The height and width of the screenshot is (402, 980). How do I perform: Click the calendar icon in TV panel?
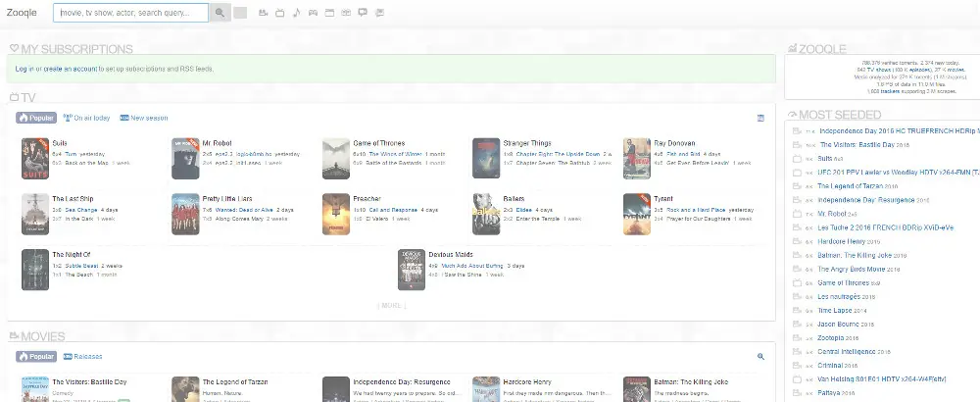(x=760, y=118)
